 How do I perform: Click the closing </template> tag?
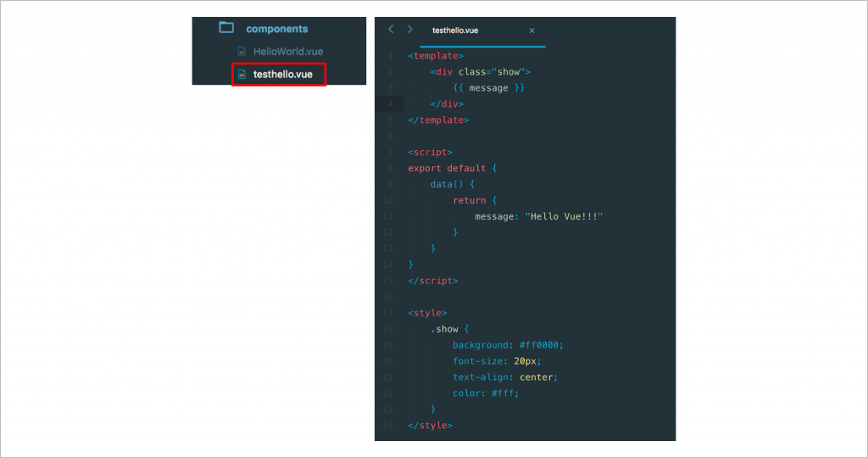click(438, 120)
